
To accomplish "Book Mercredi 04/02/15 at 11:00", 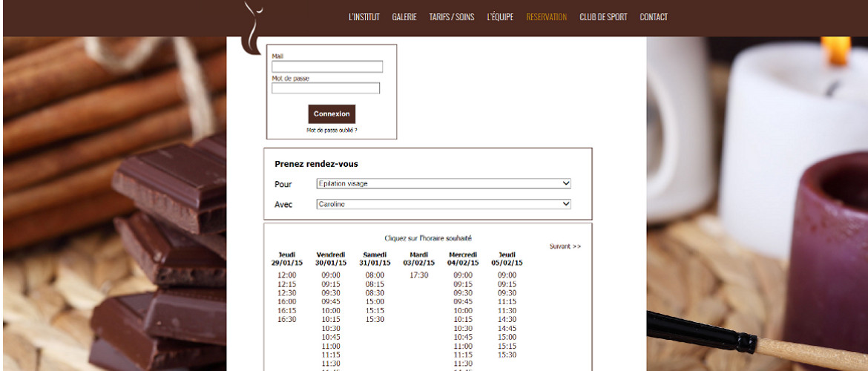I will tap(464, 346).
